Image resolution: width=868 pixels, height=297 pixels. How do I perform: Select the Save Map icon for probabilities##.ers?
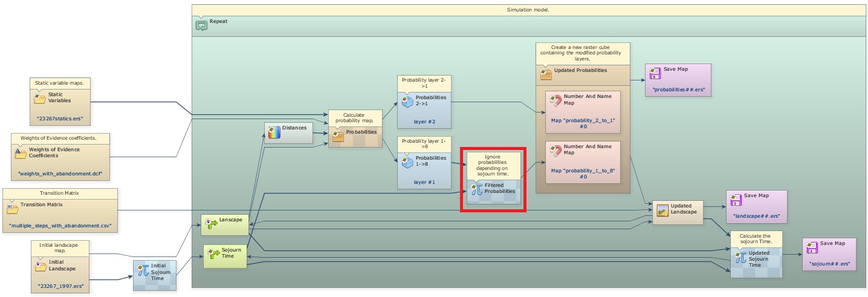pyautogui.click(x=655, y=73)
